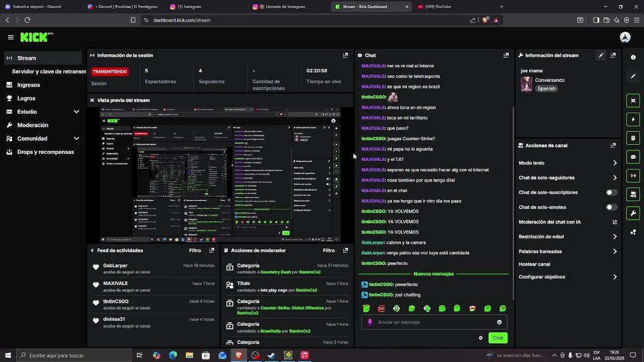Toggle the wrench widget icon in rail
This screenshot has height=362, width=644.
pos(633,213)
